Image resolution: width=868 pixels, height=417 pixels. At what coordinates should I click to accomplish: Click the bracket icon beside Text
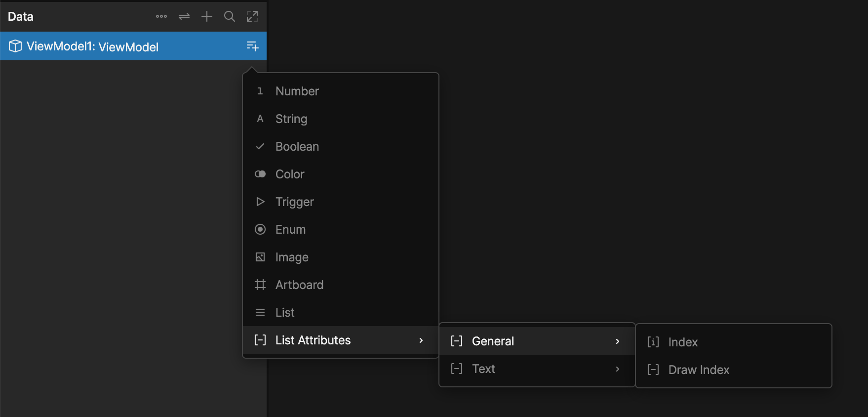pos(457,369)
